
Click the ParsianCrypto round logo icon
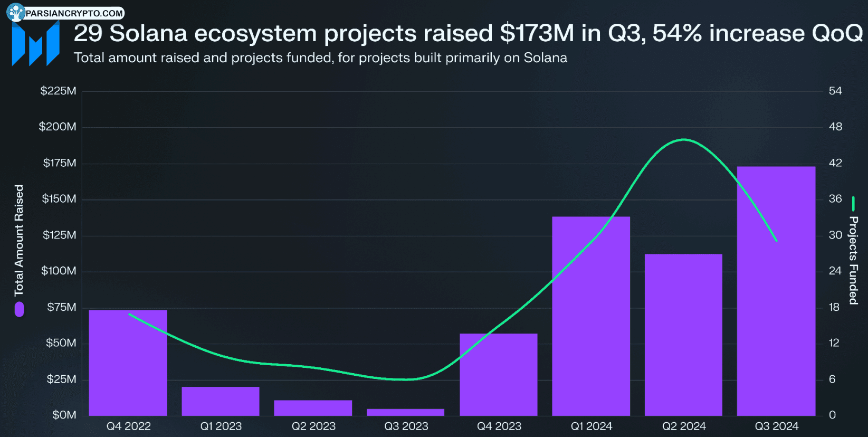(16, 13)
